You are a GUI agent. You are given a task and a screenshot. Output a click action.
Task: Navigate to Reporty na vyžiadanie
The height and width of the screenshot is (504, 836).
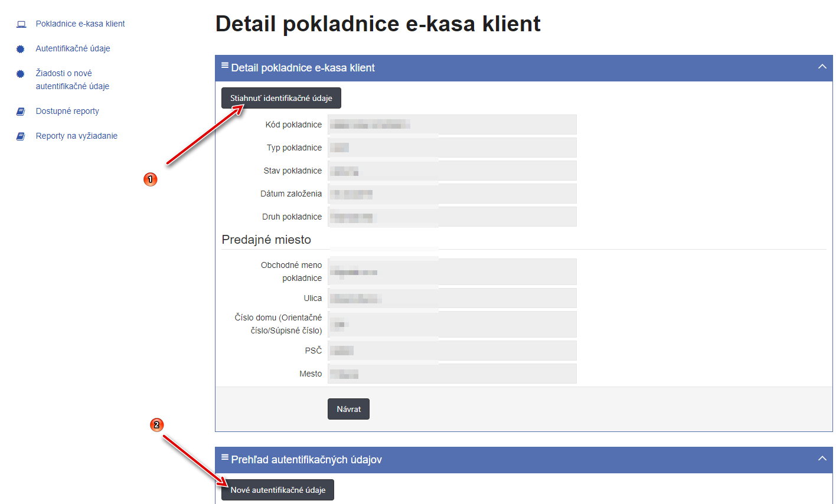tap(77, 136)
